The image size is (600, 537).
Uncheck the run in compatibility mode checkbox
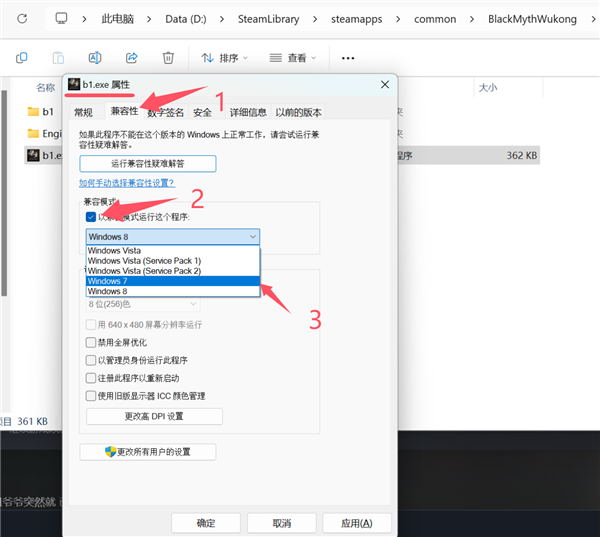[91, 217]
